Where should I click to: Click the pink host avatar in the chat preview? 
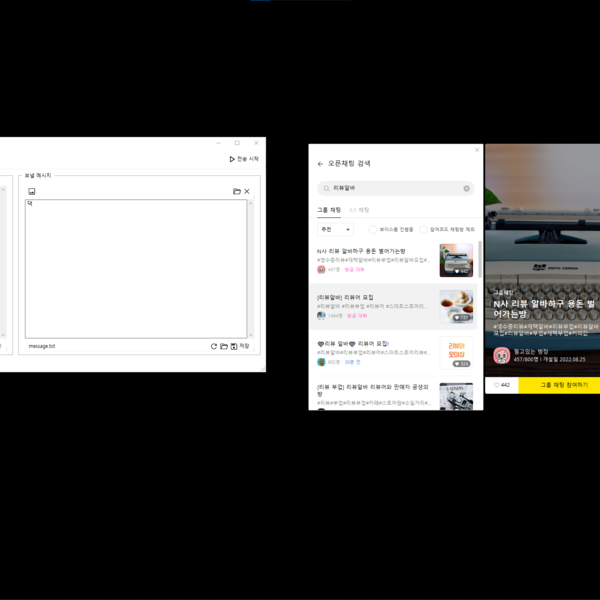coord(501,355)
